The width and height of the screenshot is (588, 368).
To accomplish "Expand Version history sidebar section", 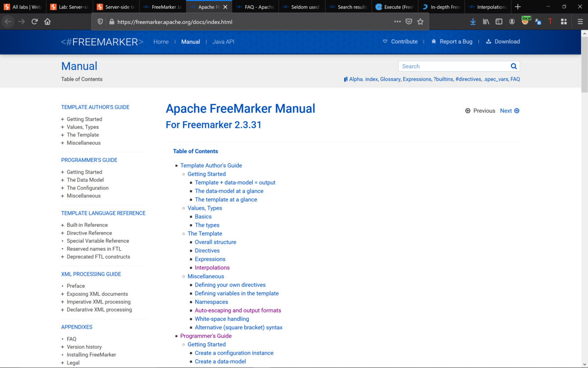I will point(63,347).
